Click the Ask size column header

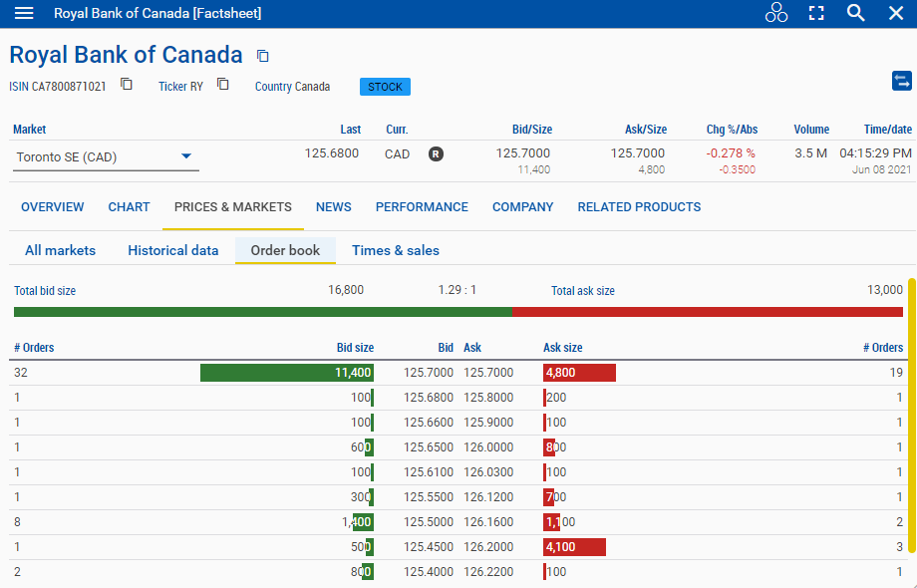pyautogui.click(x=562, y=348)
